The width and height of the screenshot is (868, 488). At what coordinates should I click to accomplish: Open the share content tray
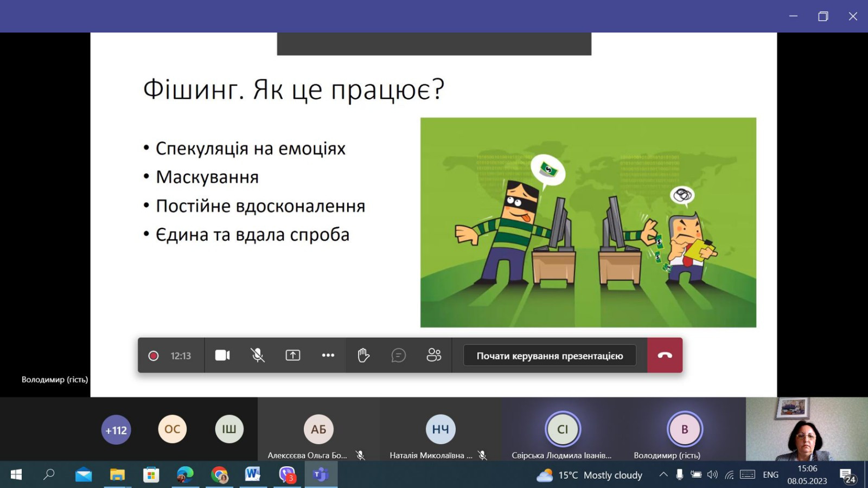point(293,355)
